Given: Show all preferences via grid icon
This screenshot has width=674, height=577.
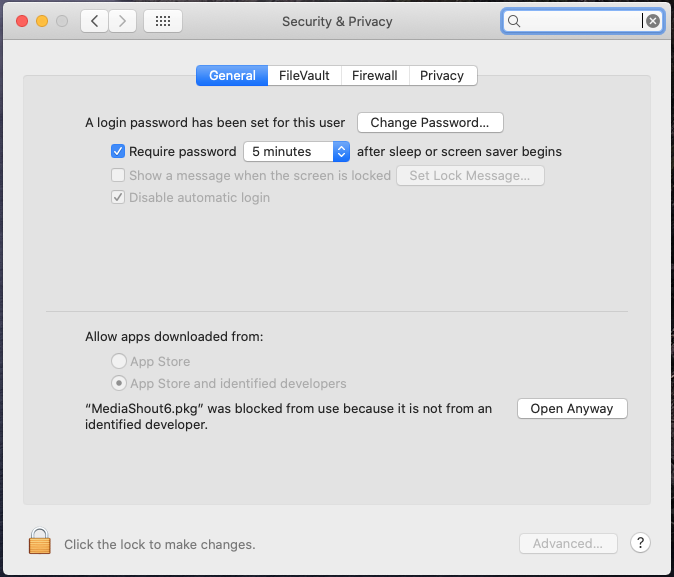Looking at the screenshot, I should 163,21.
